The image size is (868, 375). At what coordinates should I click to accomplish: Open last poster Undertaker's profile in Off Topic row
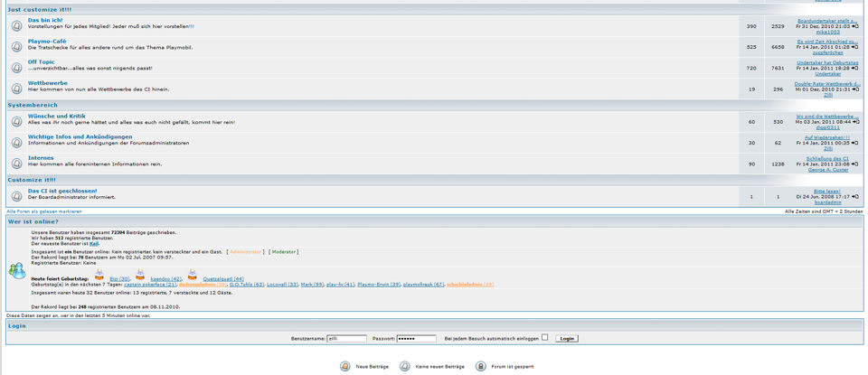pyautogui.click(x=827, y=73)
